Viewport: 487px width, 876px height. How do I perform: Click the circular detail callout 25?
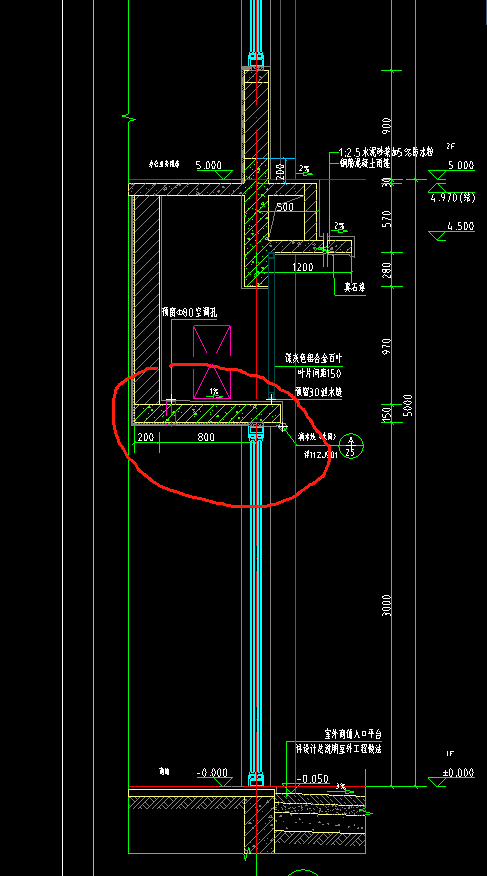[351, 446]
